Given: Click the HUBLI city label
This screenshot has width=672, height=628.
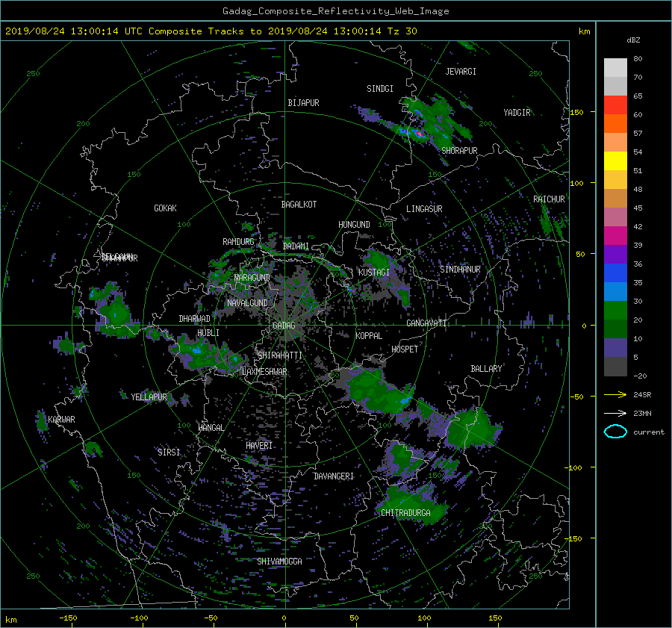Looking at the screenshot, I should (x=208, y=333).
